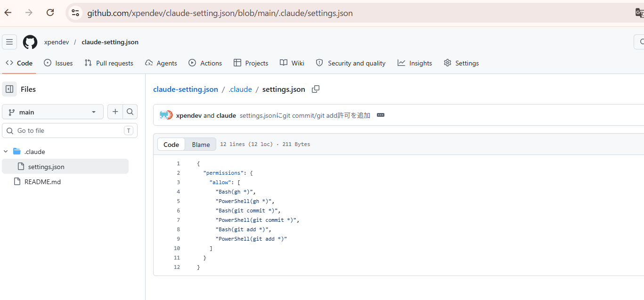Copy file path icon next to settings.json
Screen dimensions: 644x300
click(316, 89)
